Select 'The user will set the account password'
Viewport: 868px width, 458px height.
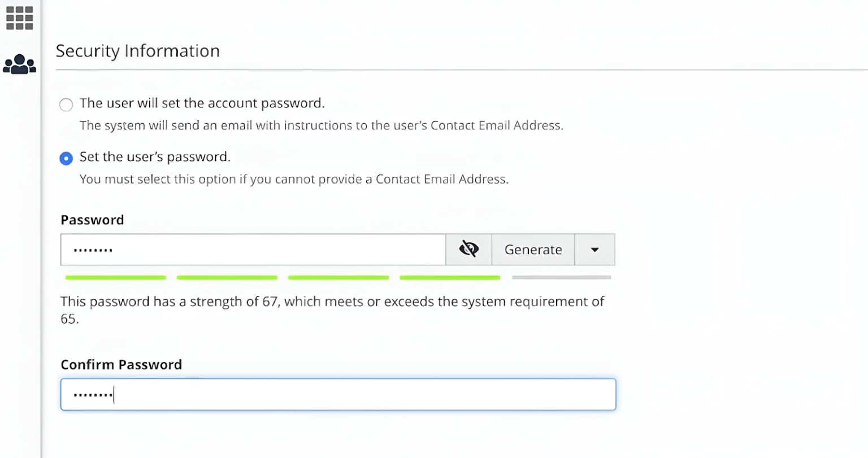[x=66, y=104]
